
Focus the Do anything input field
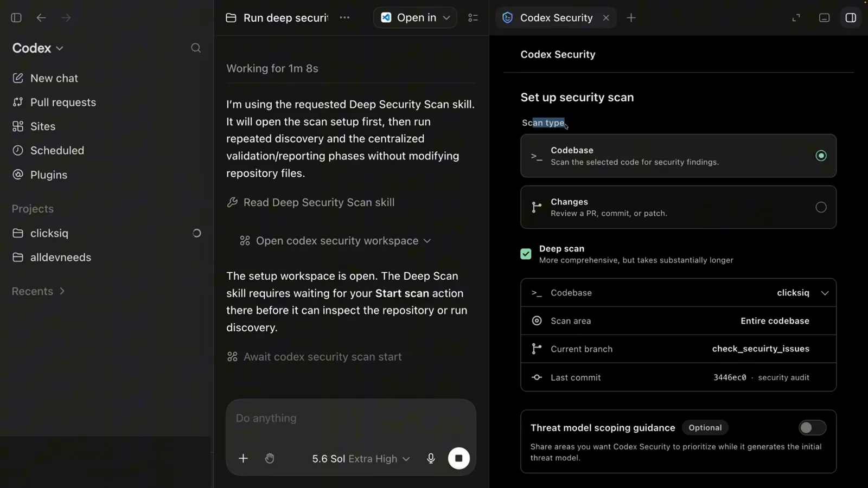pyautogui.click(x=350, y=419)
